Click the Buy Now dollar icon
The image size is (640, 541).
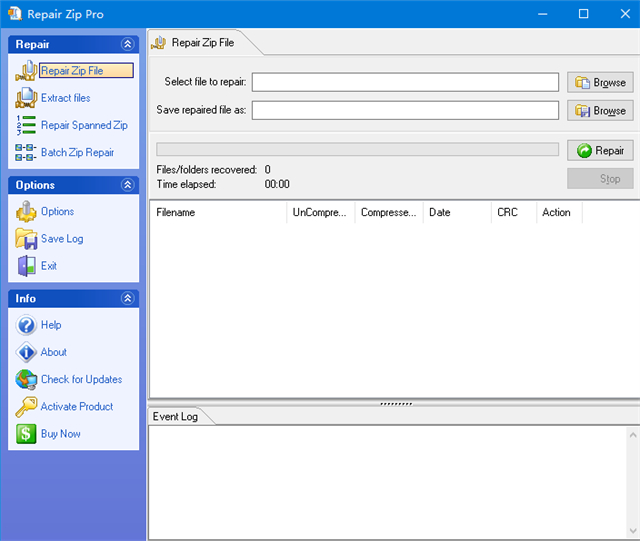coord(26,434)
